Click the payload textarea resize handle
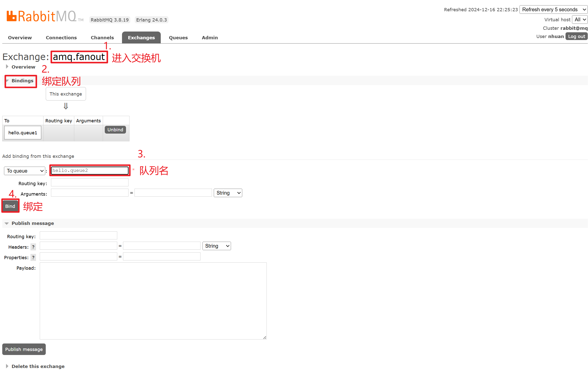 click(x=264, y=337)
